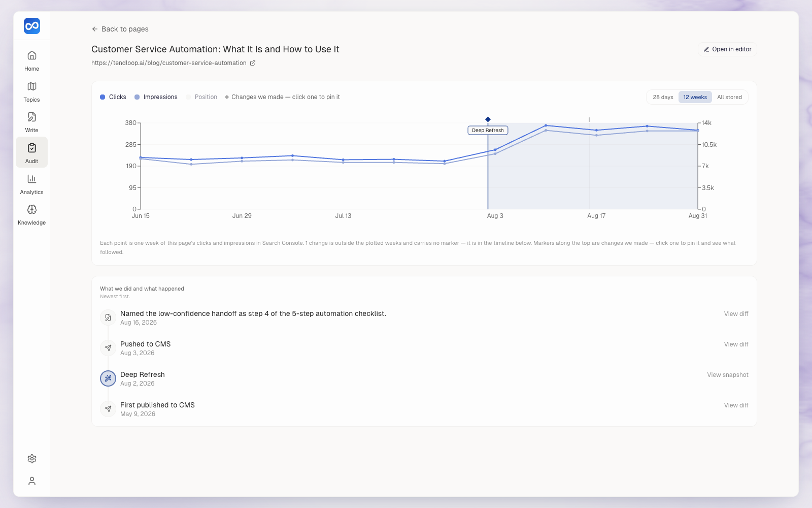This screenshot has width=812, height=508.
Task: Click the Deep Refresh chart label
Action: tap(488, 131)
